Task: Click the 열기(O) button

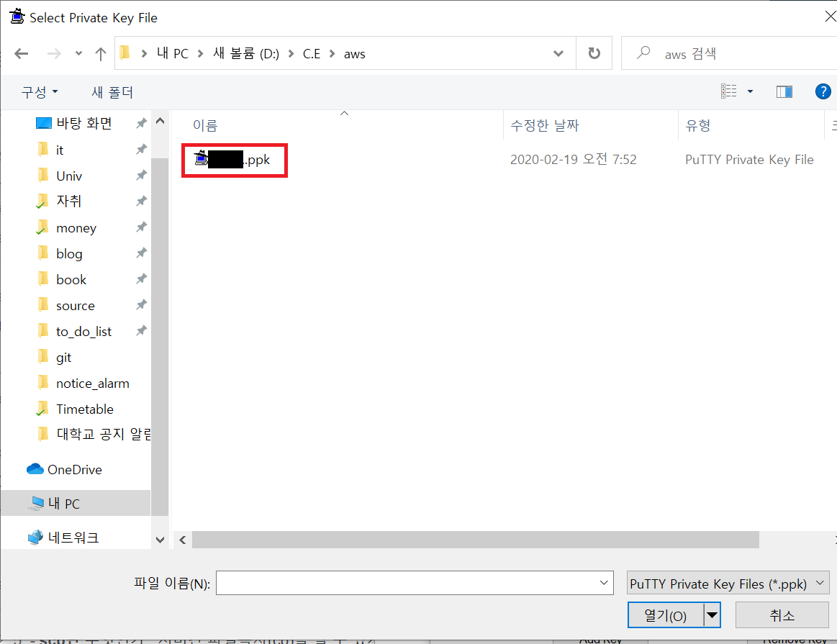Action: (665, 616)
